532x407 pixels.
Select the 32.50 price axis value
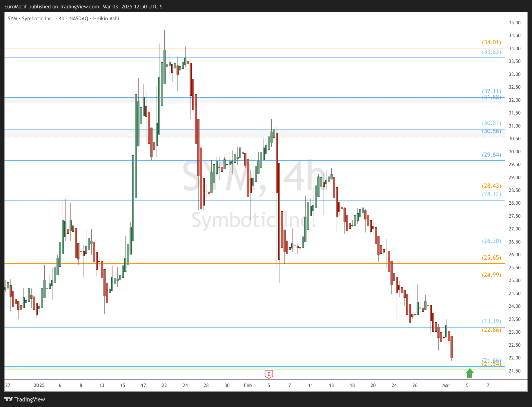515,87
